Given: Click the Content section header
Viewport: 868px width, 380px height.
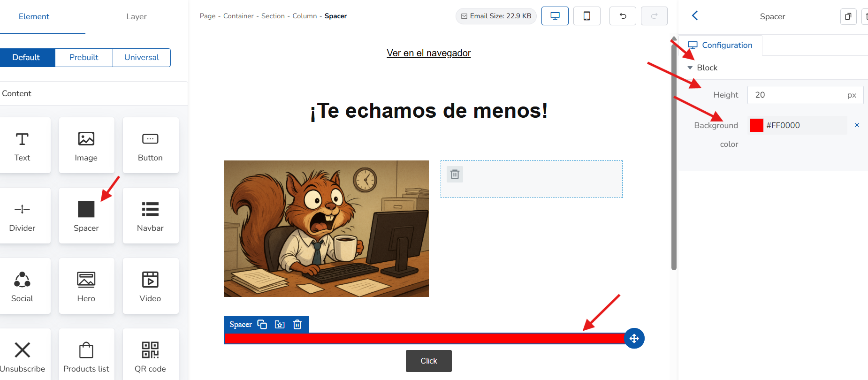Looking at the screenshot, I should (94, 93).
